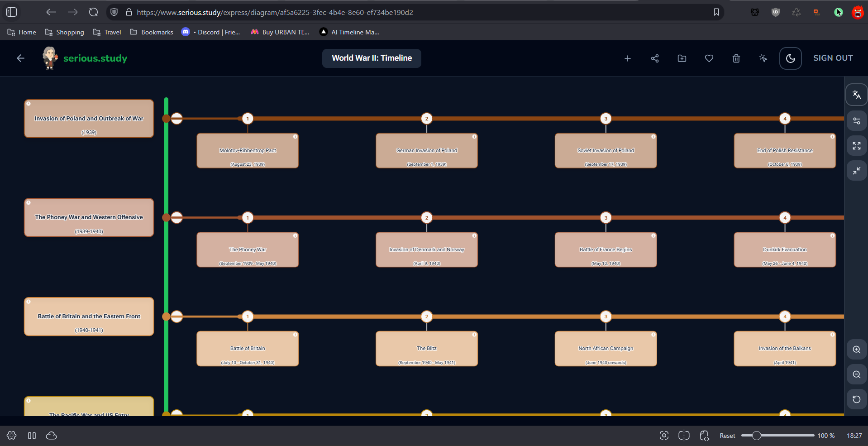Toggle dark mode with the moon icon
868x446 pixels.
(790, 58)
